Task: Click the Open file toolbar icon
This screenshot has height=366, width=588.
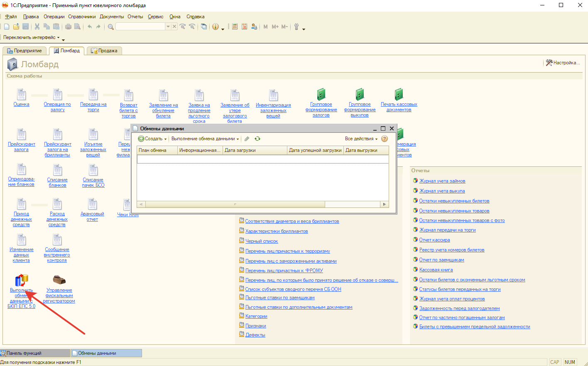Action: point(16,27)
